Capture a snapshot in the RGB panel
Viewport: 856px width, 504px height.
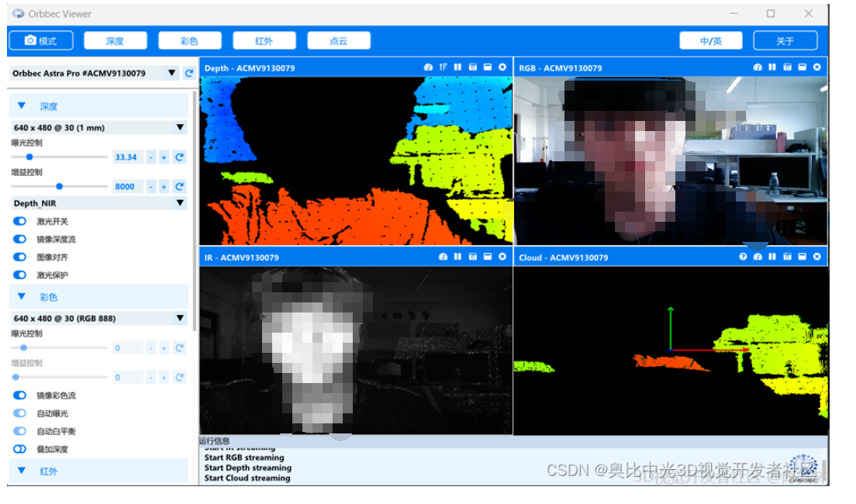787,67
